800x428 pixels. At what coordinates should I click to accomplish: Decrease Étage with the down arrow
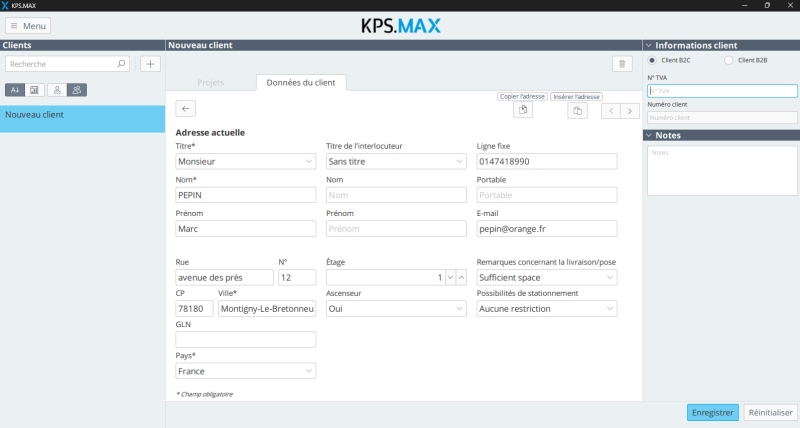click(451, 278)
